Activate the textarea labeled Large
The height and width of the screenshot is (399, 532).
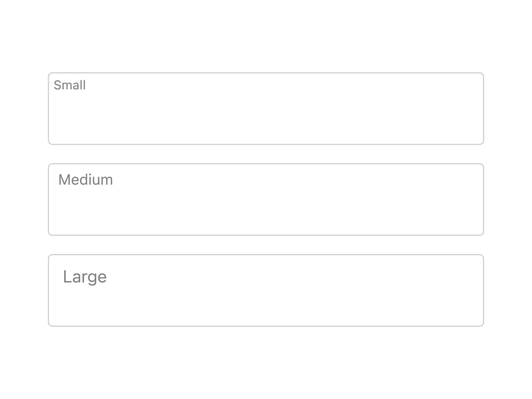pyautogui.click(x=266, y=291)
